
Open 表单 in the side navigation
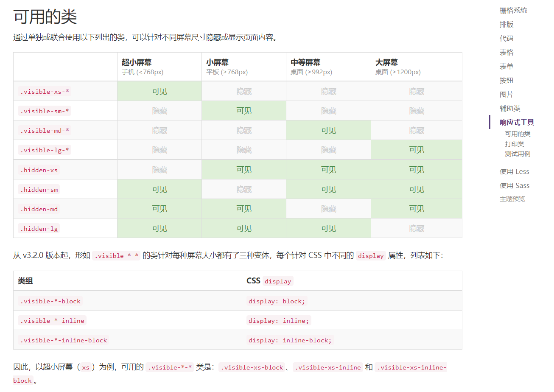pos(506,67)
